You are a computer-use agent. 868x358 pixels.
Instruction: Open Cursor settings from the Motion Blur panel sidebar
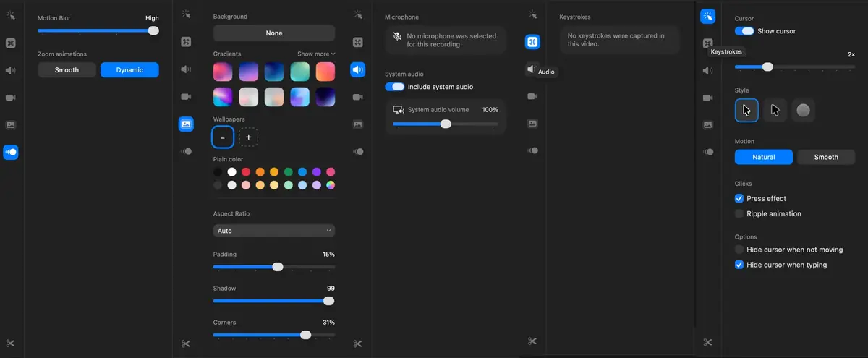coord(11,15)
